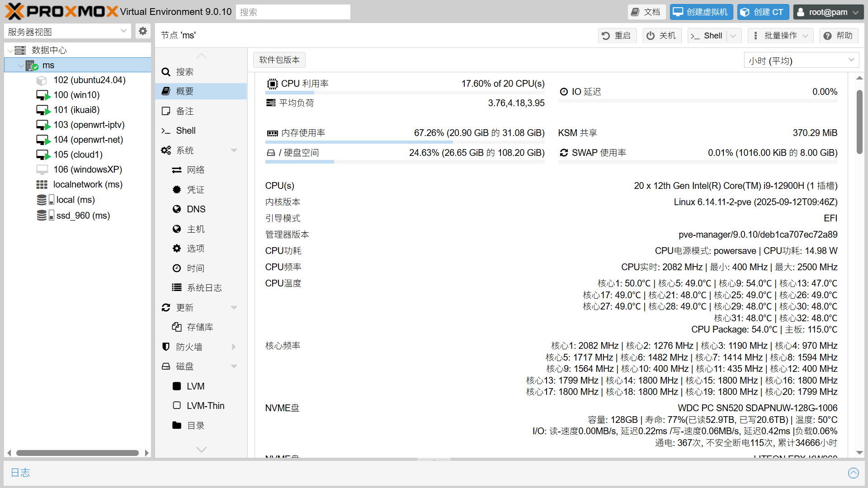Click 创建虚拟机 to create a VM
Screen dimensions: 868x488
pos(701,12)
